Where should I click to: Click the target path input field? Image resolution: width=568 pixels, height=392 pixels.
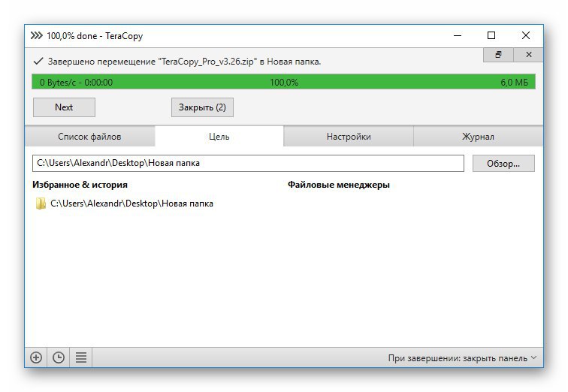[248, 163]
